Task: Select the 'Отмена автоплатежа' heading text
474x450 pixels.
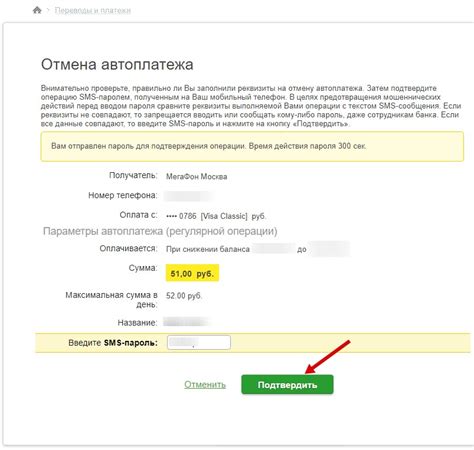Action: tap(117, 64)
